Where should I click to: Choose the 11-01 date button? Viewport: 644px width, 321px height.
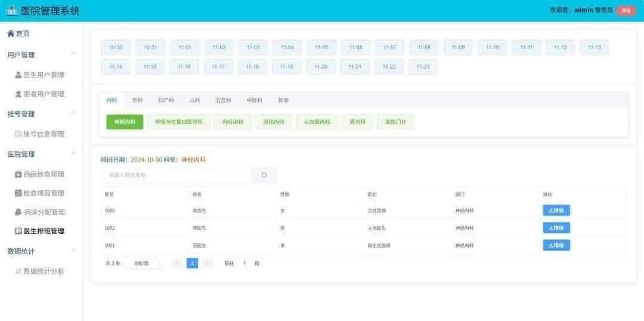(185, 48)
